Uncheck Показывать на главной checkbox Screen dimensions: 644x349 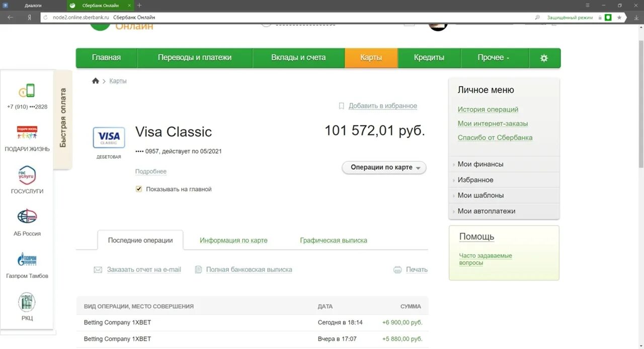(139, 189)
